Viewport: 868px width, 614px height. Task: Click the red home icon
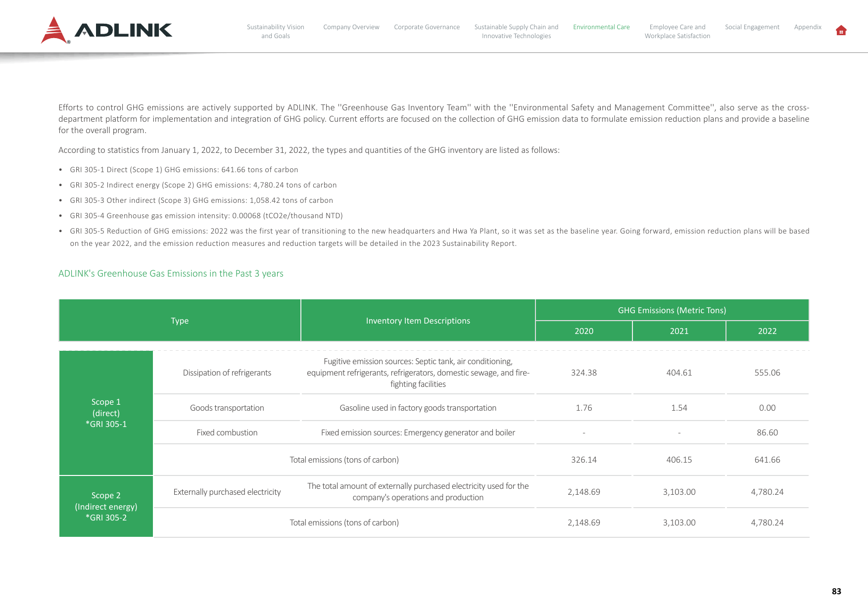click(841, 31)
